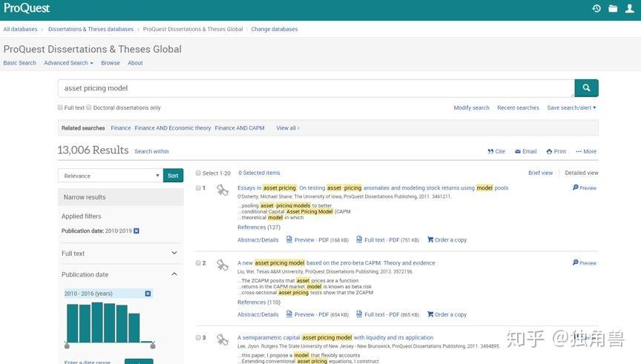
Task: Open Abstract/Details for result 2
Action: point(258,314)
